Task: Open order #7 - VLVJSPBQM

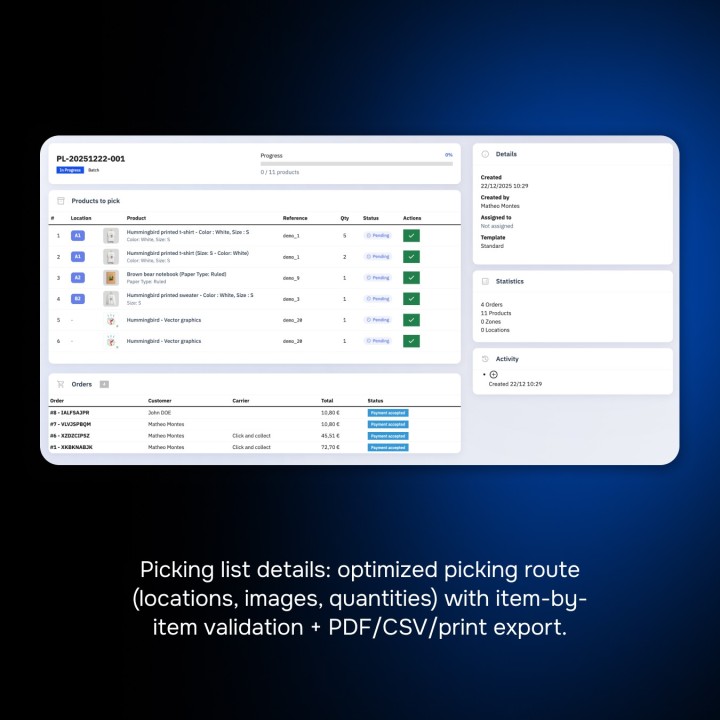Action: (70, 424)
